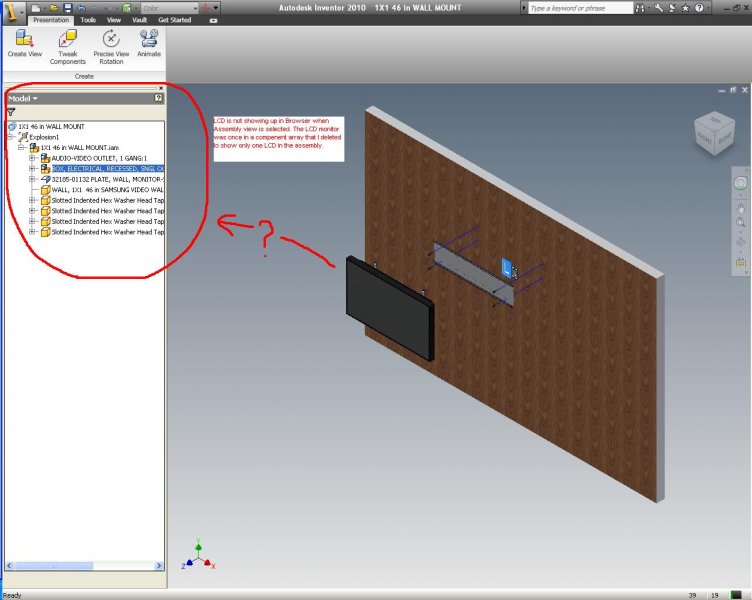Viewport: 752px width, 600px height.
Task: Select 32185-01132 PLATE, WALL, MONITOR item
Action: (x=108, y=179)
